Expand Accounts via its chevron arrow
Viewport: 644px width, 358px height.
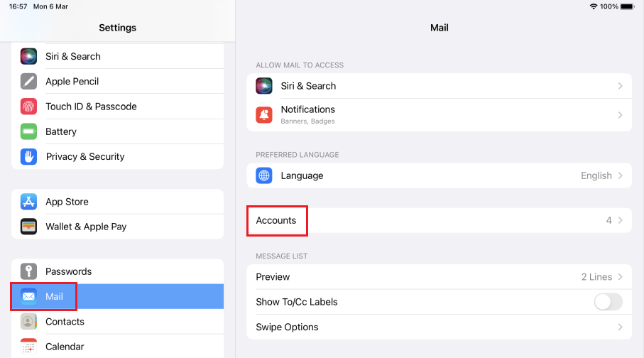click(620, 221)
